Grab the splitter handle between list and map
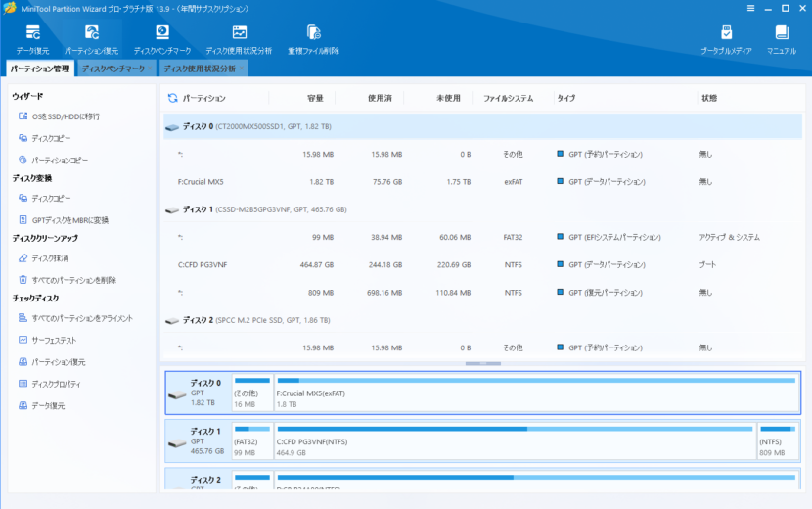The width and height of the screenshot is (812, 509). 482,363
